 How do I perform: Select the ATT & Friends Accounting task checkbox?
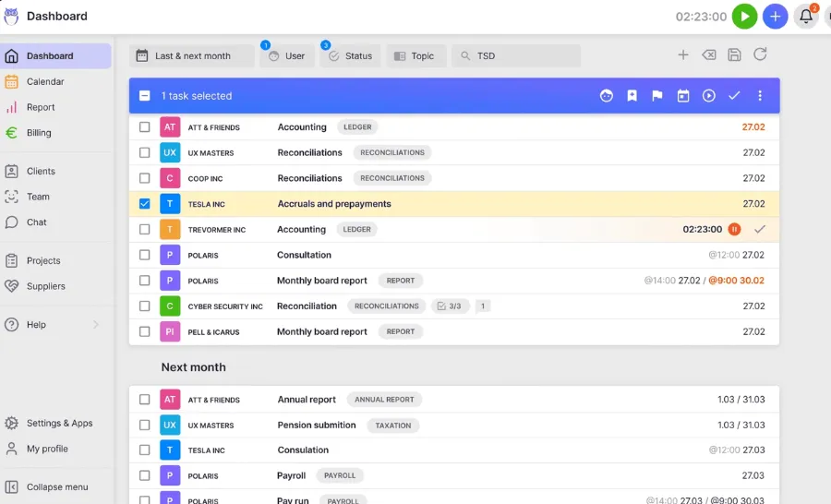coord(144,127)
